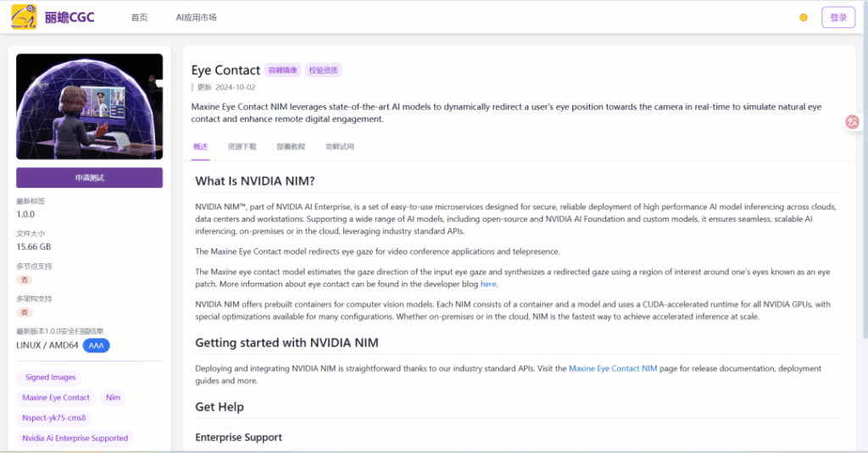Click the 容器镜像 tag badge

[282, 70]
